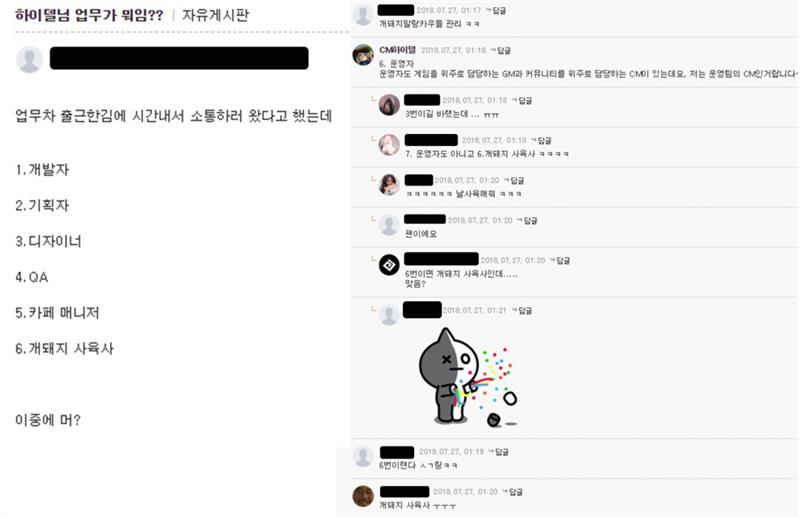Click pink avatar on '7. 운영자도 아니고' reply
The height and width of the screenshot is (517, 800).
tap(389, 145)
